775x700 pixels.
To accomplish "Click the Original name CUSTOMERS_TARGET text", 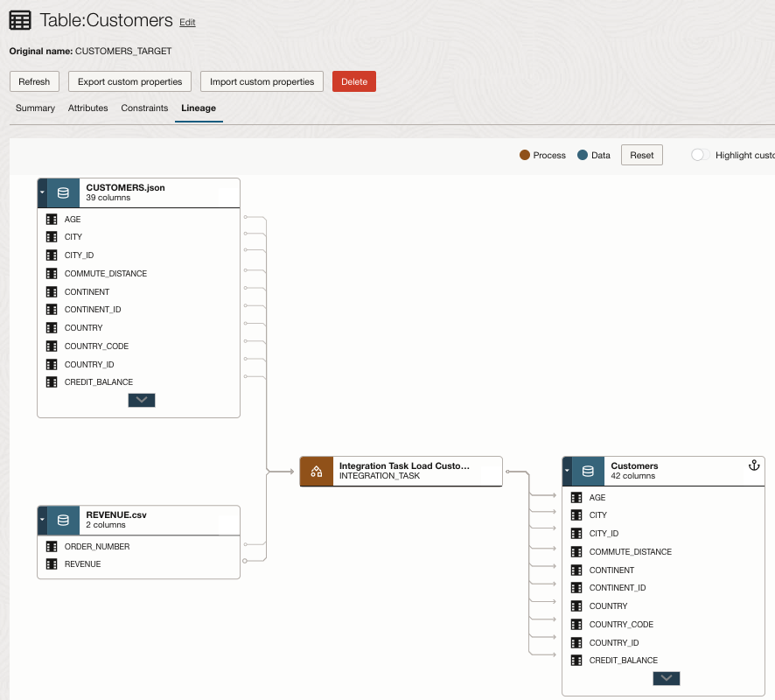I will click(x=90, y=51).
